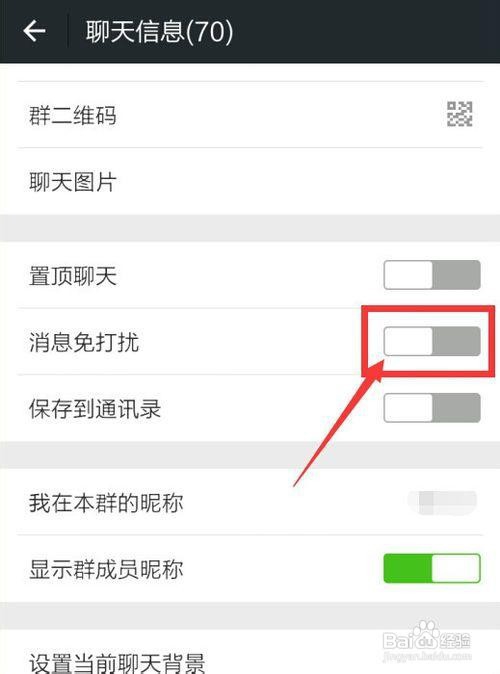Tap the 聊天信息(70) title
Viewport: 500px width, 674px height.
point(159,32)
